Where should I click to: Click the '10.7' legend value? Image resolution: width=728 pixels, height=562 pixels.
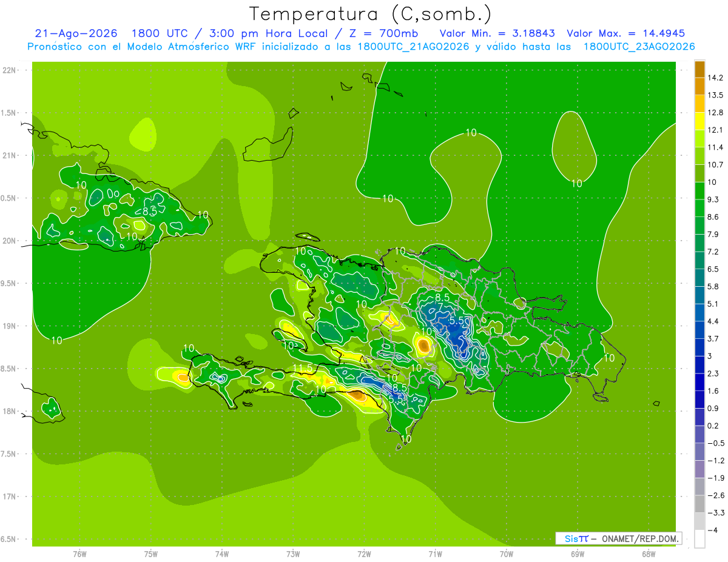(715, 165)
